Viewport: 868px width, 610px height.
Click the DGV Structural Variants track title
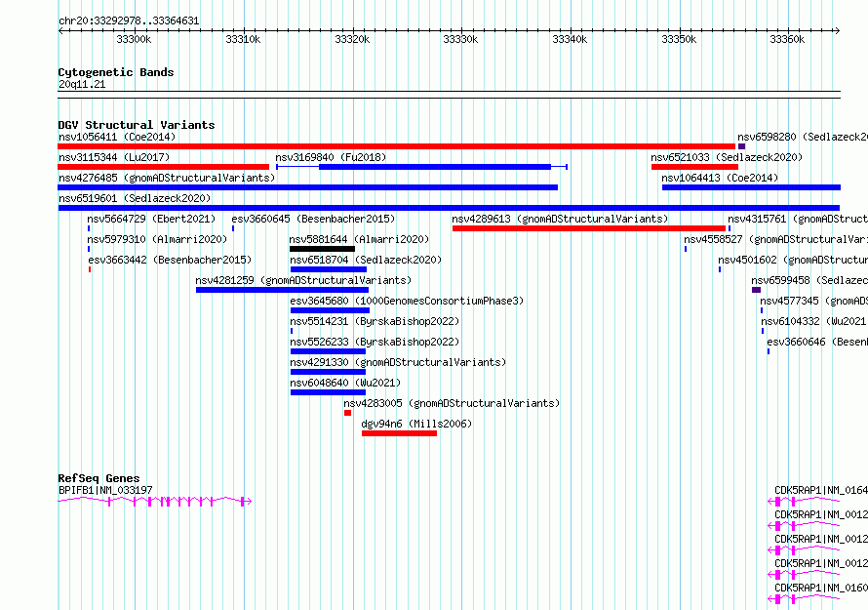[137, 125]
